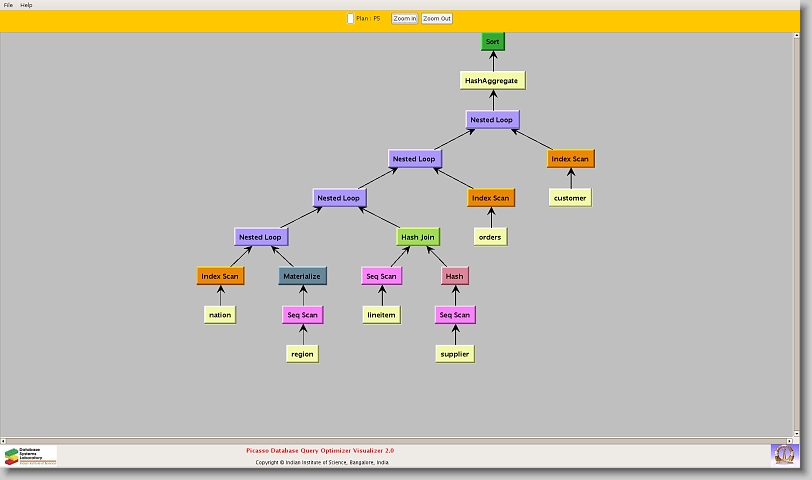
Task: Click the Index Scan node above nation
Action: (x=220, y=276)
